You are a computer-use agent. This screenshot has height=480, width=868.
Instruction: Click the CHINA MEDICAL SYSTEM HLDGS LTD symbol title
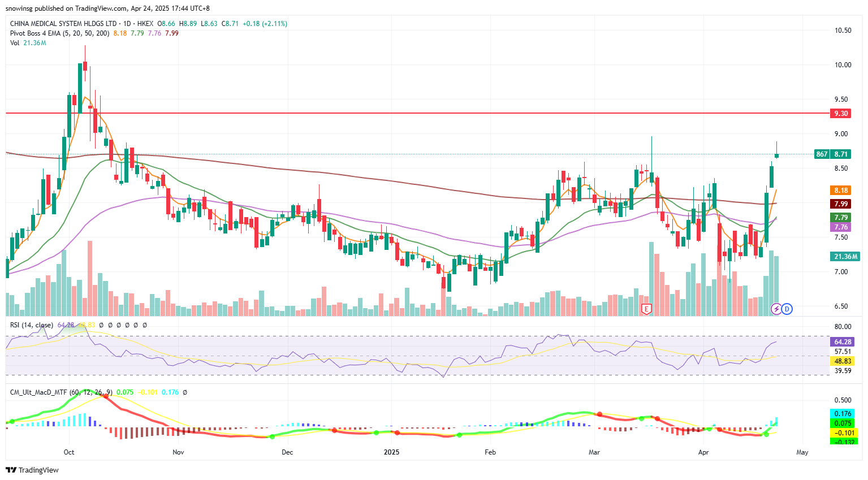click(63, 24)
